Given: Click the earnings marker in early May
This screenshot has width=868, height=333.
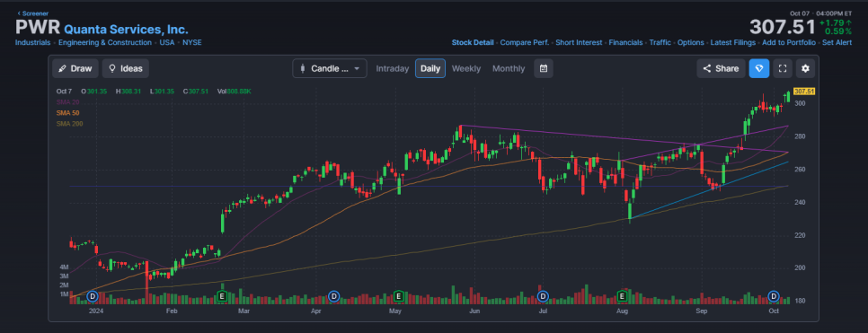Looking at the screenshot, I should click(398, 296).
